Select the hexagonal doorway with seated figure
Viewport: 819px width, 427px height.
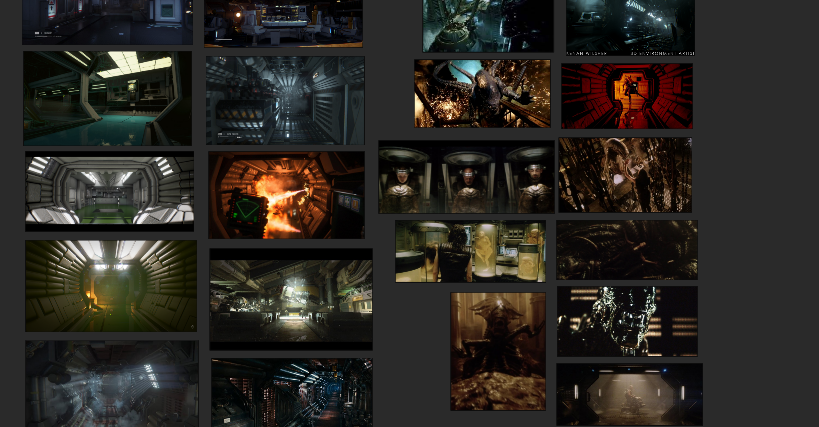click(x=629, y=395)
